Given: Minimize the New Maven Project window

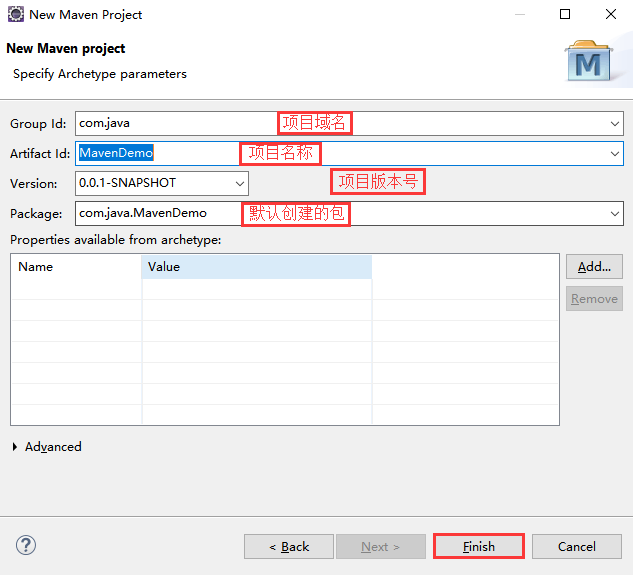Looking at the screenshot, I should pos(520,14).
